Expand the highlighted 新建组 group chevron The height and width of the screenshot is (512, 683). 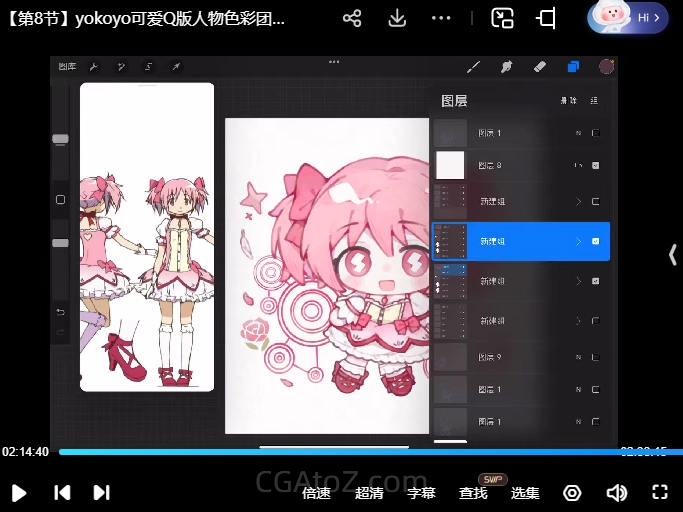tap(578, 241)
